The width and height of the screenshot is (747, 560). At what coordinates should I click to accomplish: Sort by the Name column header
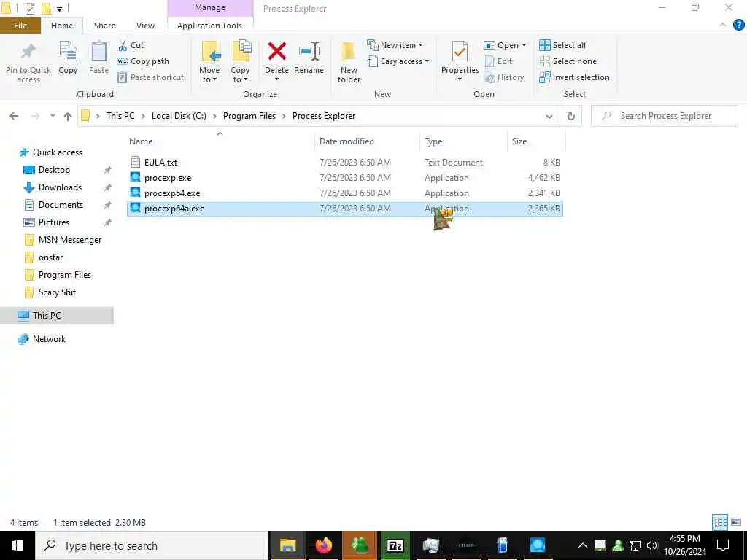(220, 141)
